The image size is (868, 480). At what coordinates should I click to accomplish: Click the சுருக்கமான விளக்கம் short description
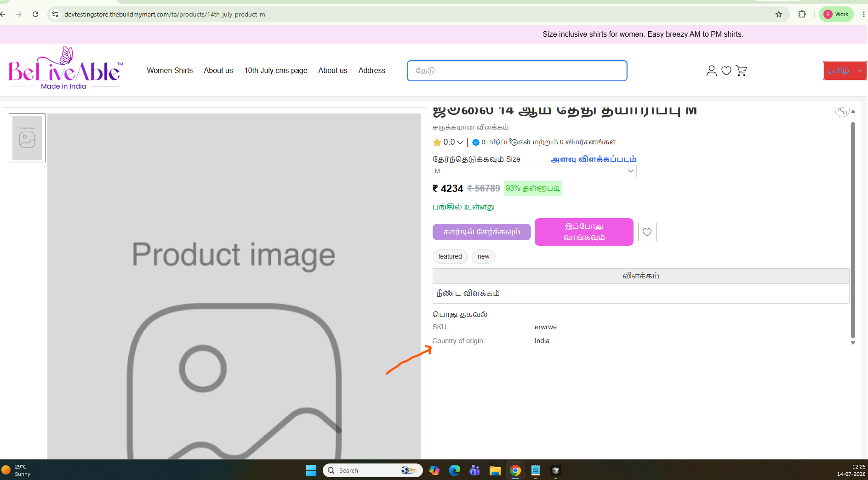[470, 127]
